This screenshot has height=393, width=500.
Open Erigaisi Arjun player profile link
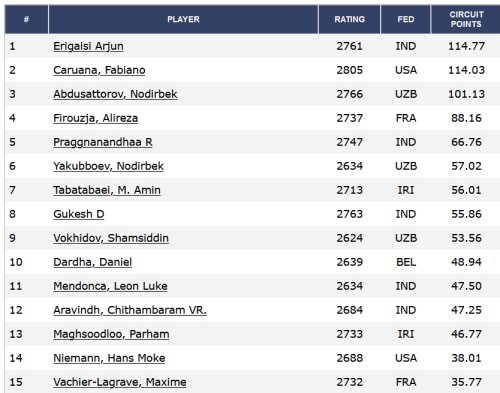(x=88, y=46)
